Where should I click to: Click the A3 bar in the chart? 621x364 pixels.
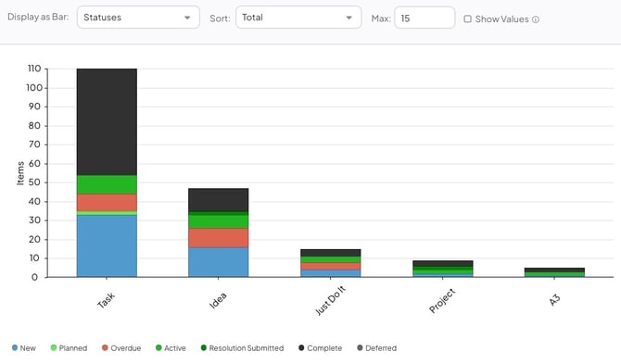click(554, 272)
